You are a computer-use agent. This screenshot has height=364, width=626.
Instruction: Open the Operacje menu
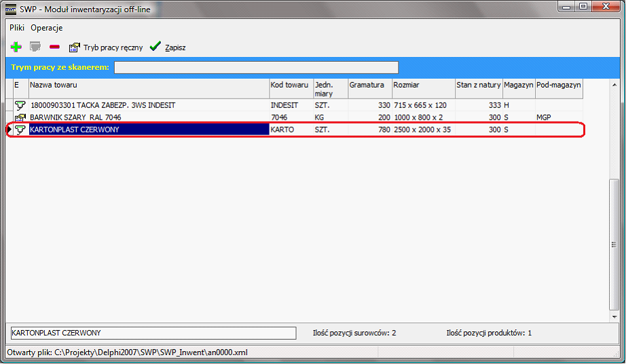[47, 28]
